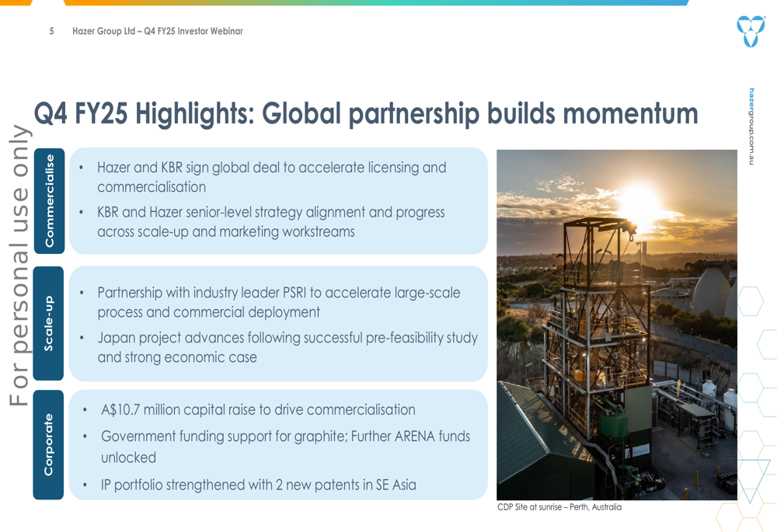The width and height of the screenshot is (777, 532).
Task: Select the Corporate section label
Action: [48, 444]
